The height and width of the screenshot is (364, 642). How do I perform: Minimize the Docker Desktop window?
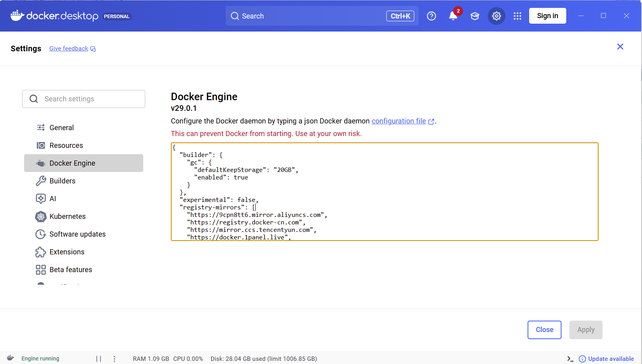click(x=581, y=16)
